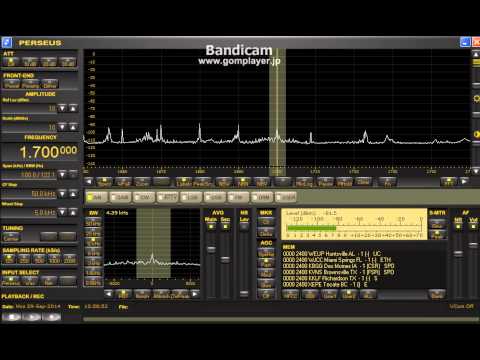Viewport: 480px width, 360px height.
Task: Select the -20 dB attenuator button
Action: coord(49,62)
